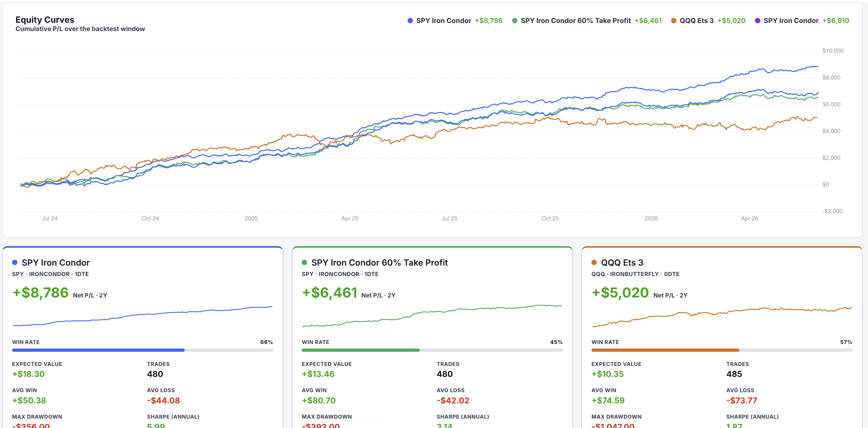
Task: Open the SPY Iron Condor 60% Take Profit card title
Action: click(x=379, y=263)
